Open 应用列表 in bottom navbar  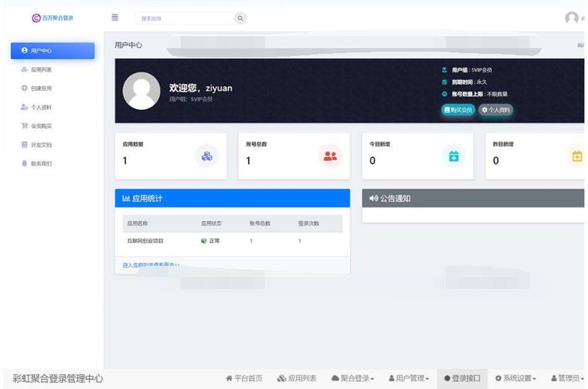[x=297, y=378]
